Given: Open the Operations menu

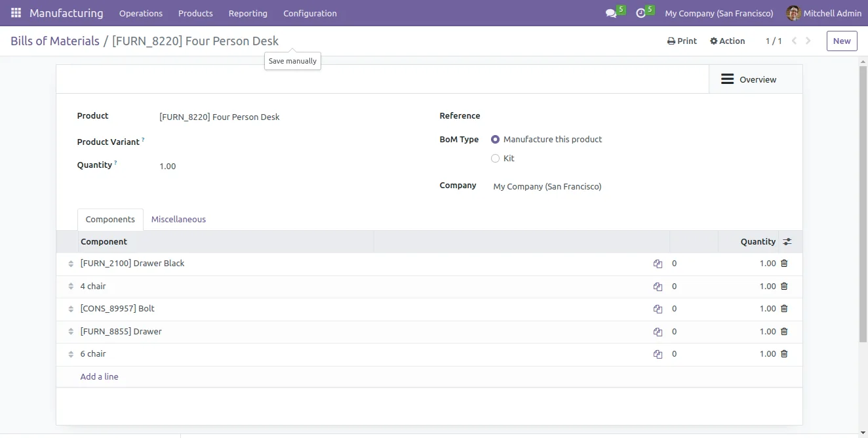Looking at the screenshot, I should tap(141, 13).
